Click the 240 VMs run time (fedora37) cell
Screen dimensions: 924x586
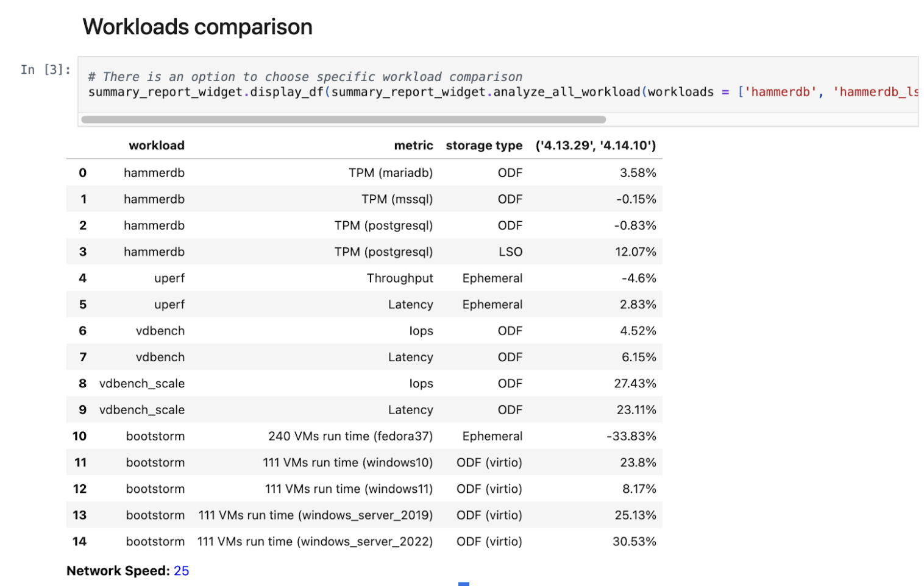tap(350, 436)
